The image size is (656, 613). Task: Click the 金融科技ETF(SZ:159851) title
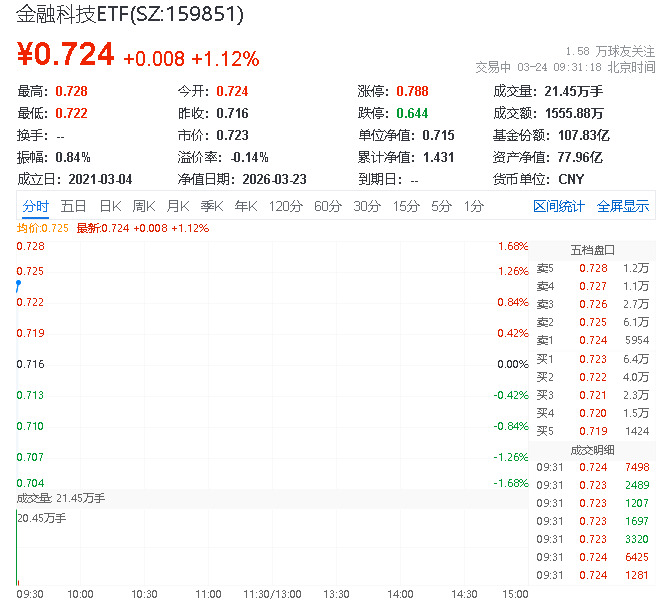point(129,16)
